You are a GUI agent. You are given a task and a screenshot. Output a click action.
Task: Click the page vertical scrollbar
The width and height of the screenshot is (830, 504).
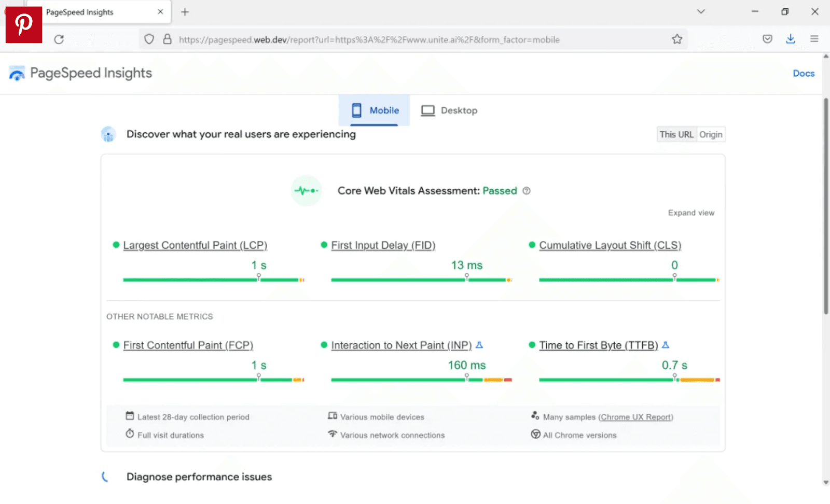[x=826, y=206]
